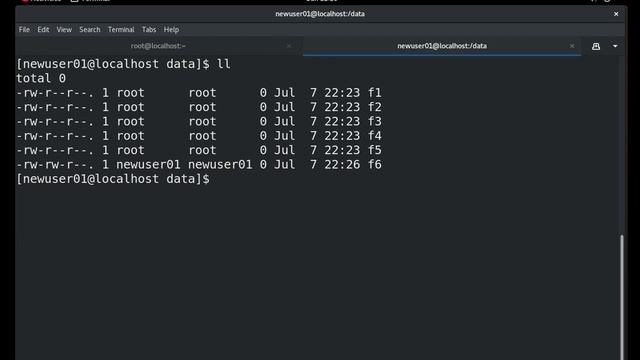Close the root@localhost tab
Viewport: 640px width, 360px height.
tap(289, 46)
